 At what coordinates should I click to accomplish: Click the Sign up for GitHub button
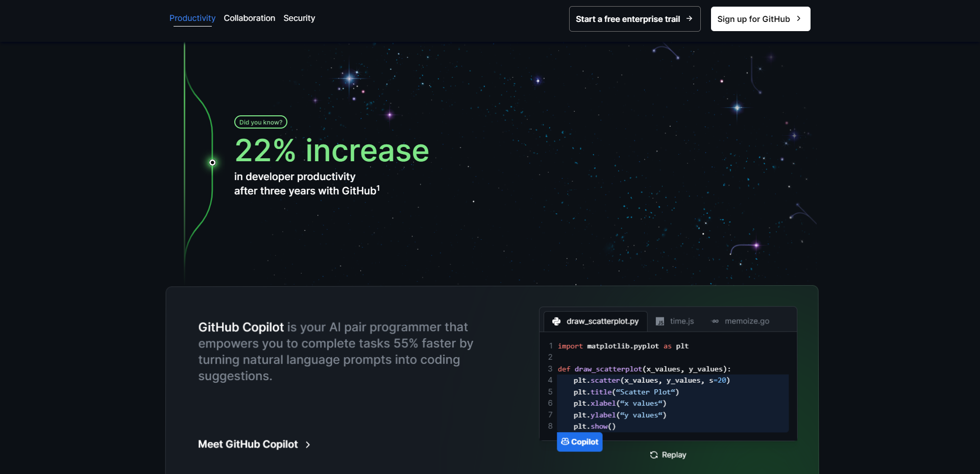[760, 19]
